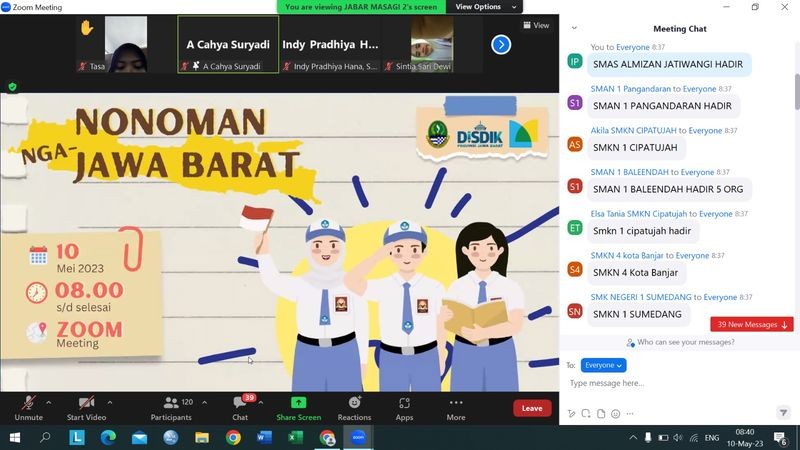
Task: Expand audio options arrow next to Unmute
Action: [x=50, y=402]
